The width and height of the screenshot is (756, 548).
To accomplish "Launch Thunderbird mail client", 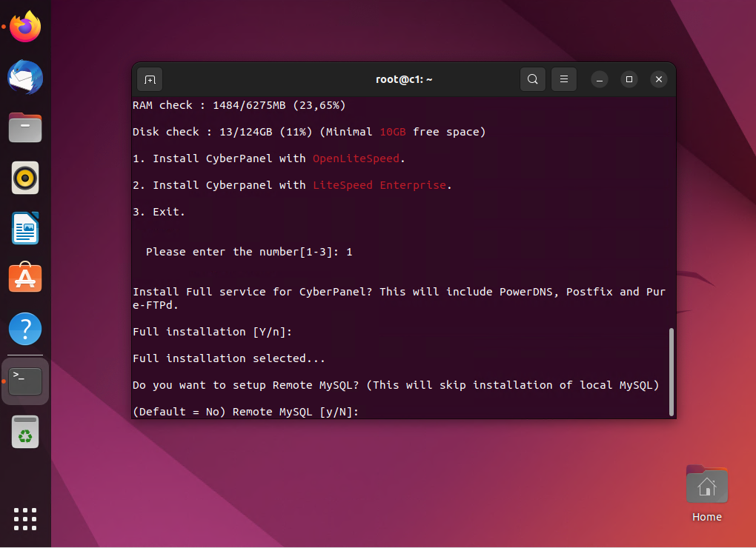I will [25, 77].
